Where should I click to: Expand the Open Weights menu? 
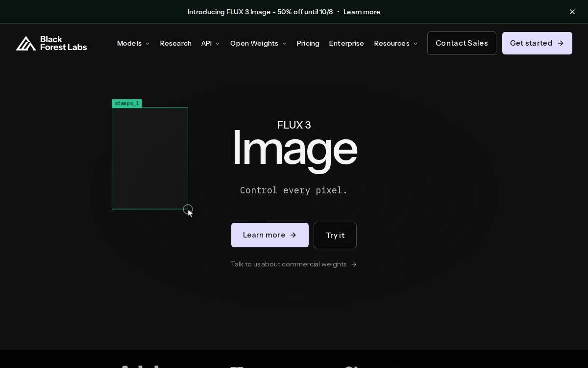coord(258,43)
